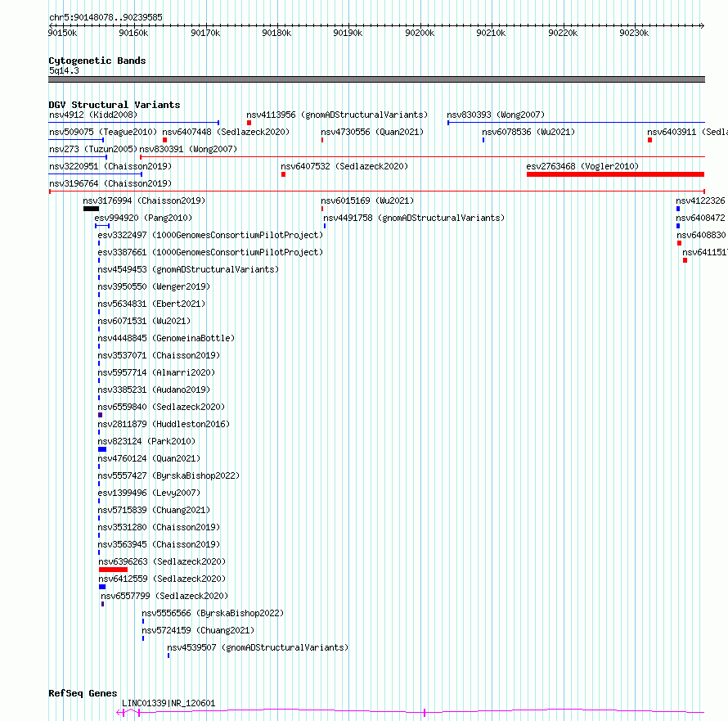This screenshot has height=721, width=728.
Task: Select nsv830391 (Wong2007) label
Action: 188,149
